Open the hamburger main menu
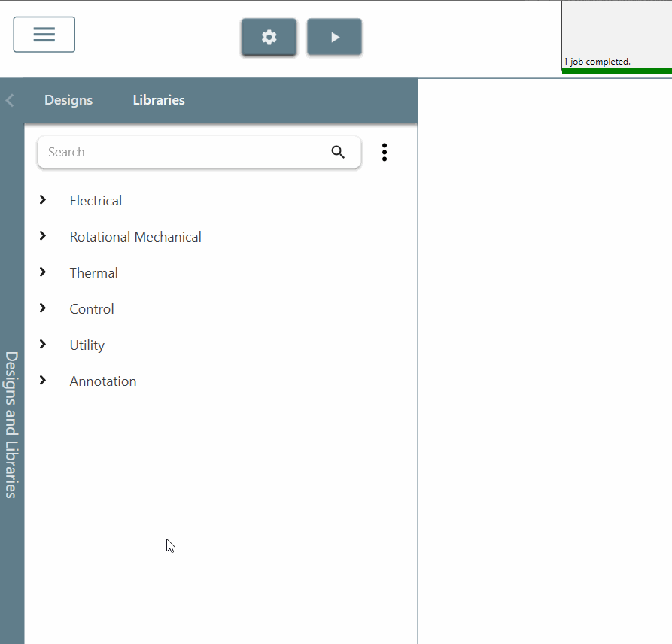 (x=44, y=35)
